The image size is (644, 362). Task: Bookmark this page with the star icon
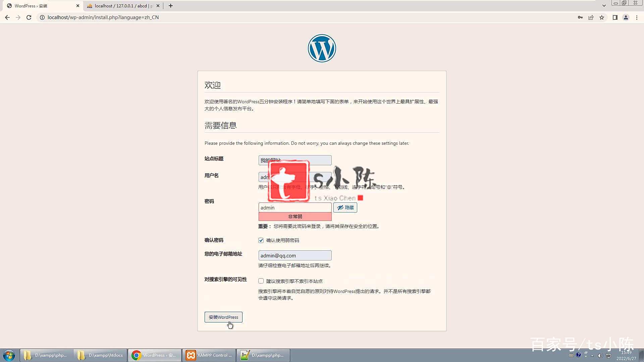click(602, 17)
